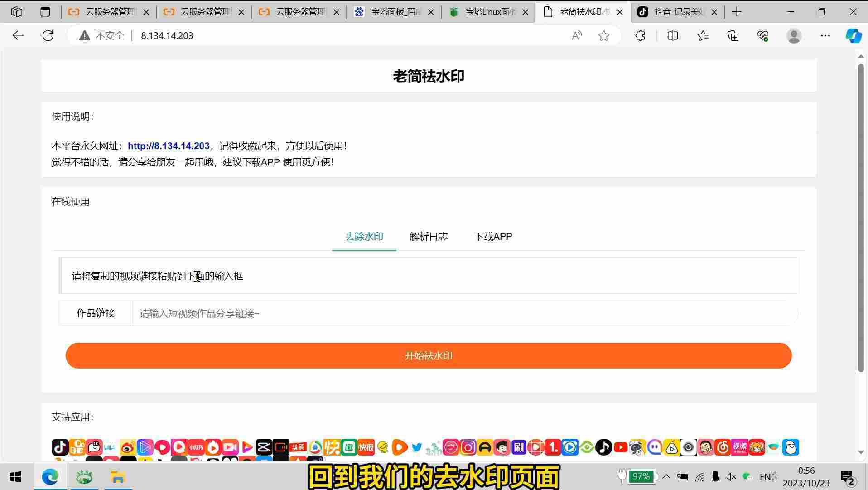Image resolution: width=868 pixels, height=490 pixels.
Task: Open the Copilot sidebar icon
Action: (x=853, y=35)
